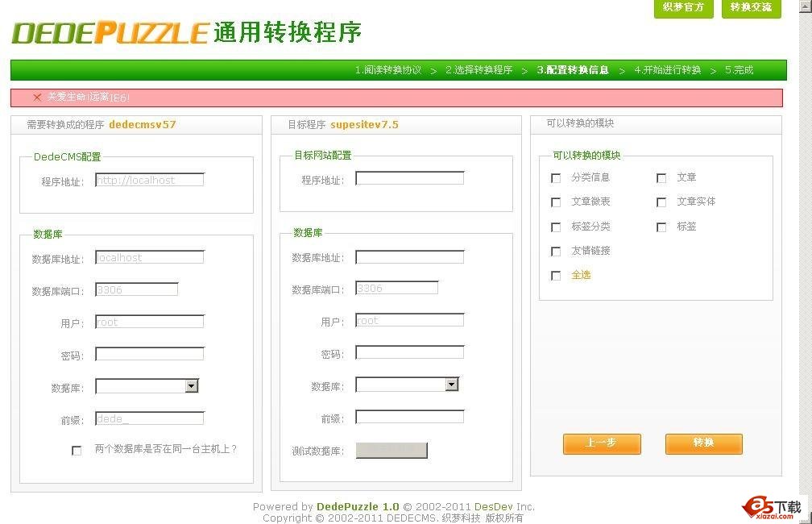Image resolution: width=812 pixels, height=524 pixels.
Task: Click the DedeCMS 密码 field
Action: (150, 354)
